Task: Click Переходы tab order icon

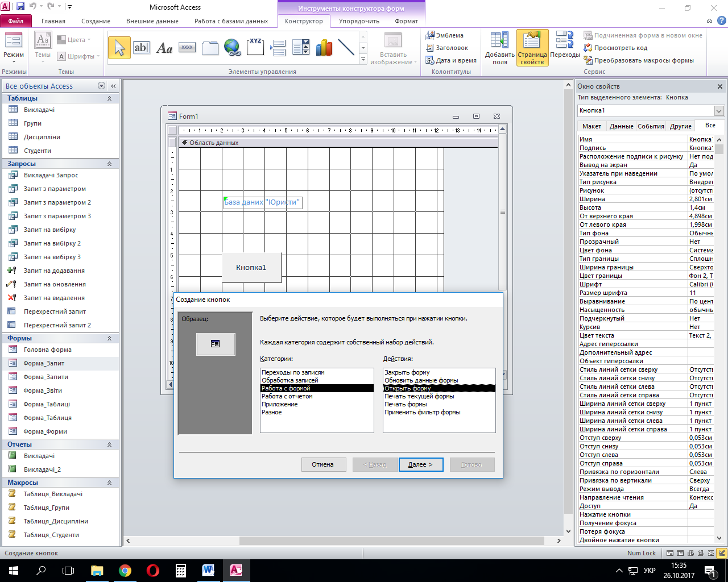Action: pos(565,45)
